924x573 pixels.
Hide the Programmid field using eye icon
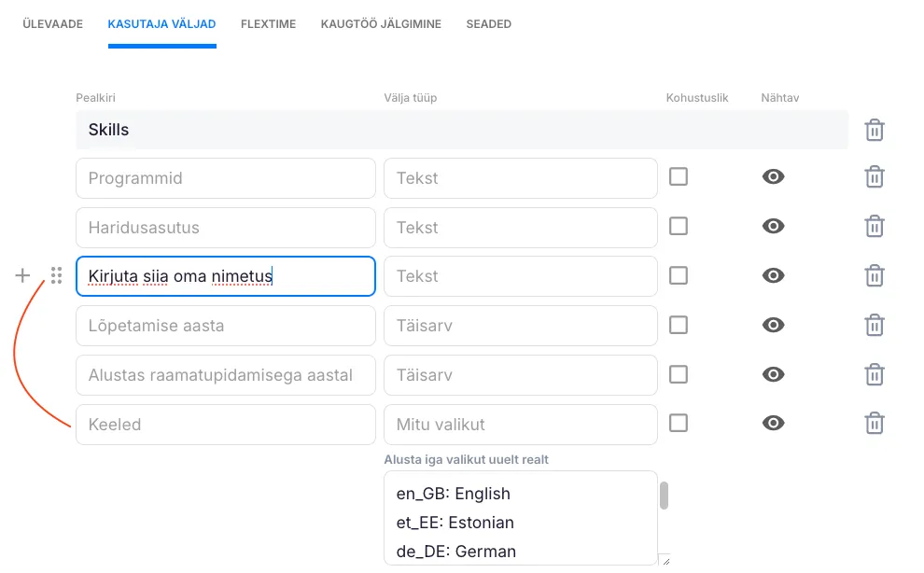[x=773, y=176]
